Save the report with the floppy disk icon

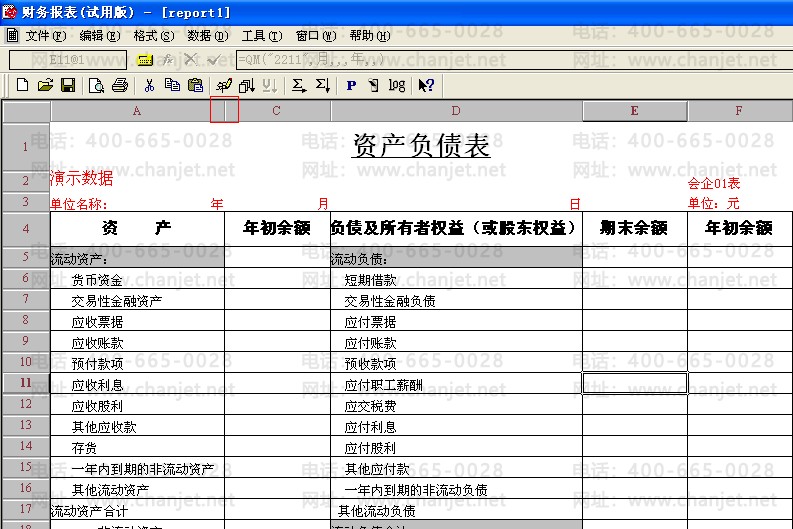[x=68, y=85]
